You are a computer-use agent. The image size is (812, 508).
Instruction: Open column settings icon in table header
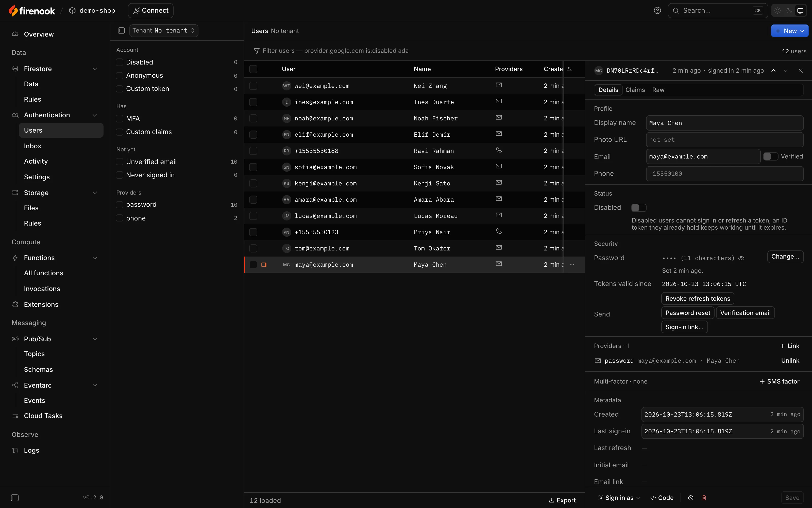tap(569, 69)
